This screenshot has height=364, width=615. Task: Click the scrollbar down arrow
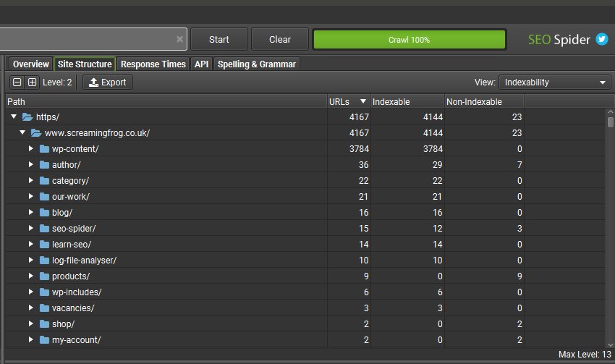pyautogui.click(x=610, y=344)
